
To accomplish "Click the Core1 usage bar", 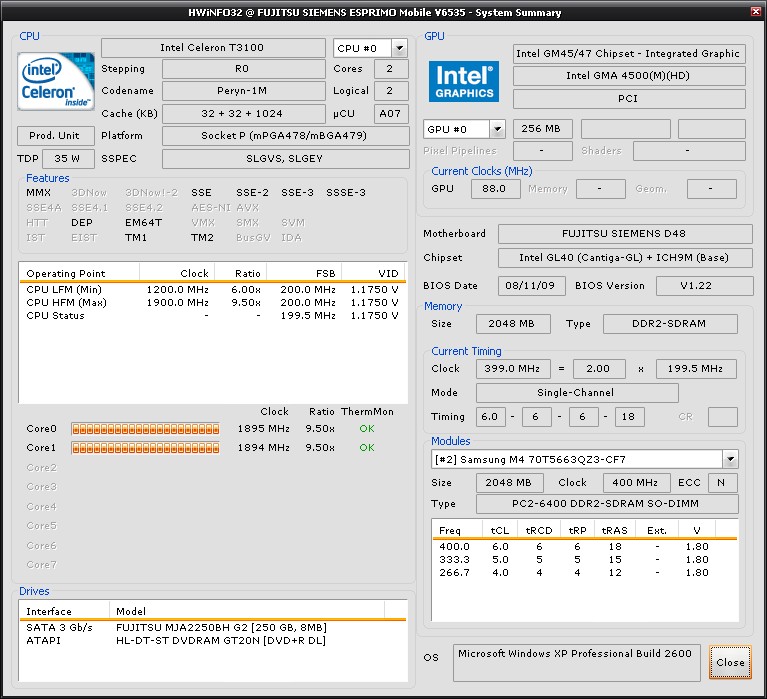I will point(145,448).
